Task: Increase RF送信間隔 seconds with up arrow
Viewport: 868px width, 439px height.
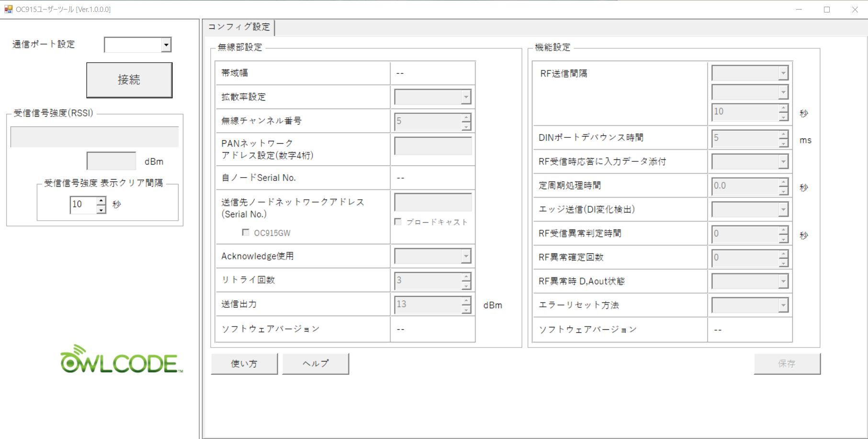Action: pyautogui.click(x=784, y=108)
